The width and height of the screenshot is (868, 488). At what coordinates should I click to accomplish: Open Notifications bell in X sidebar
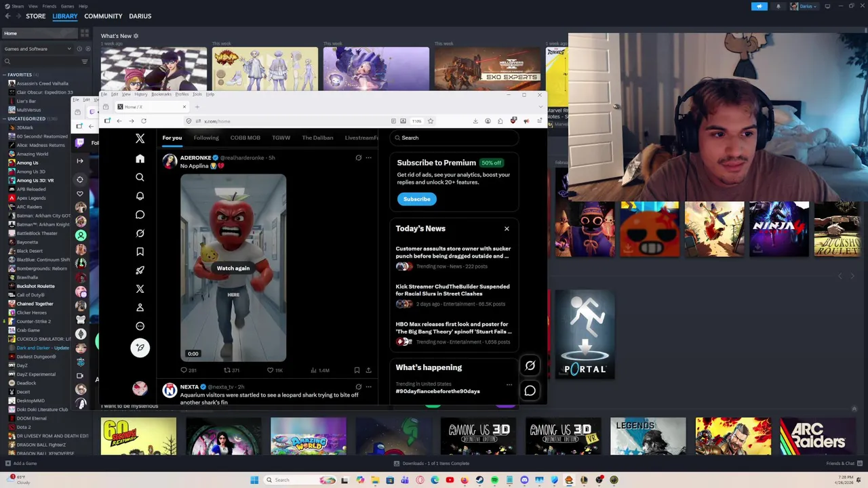[x=140, y=196]
